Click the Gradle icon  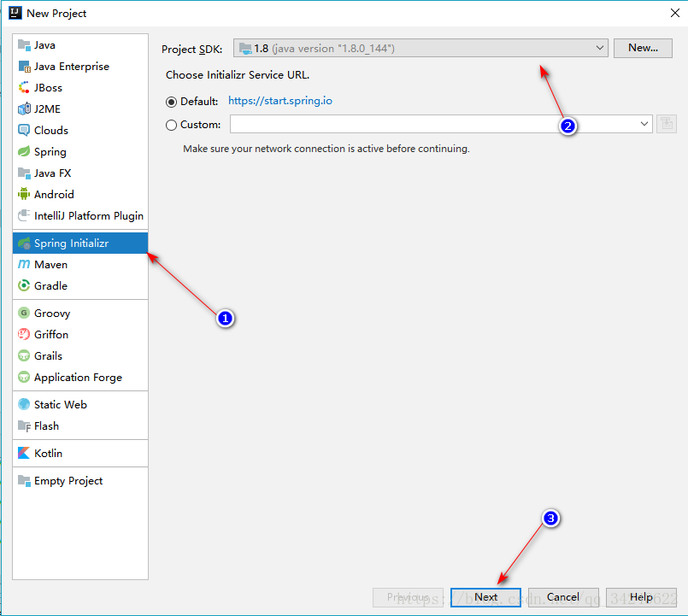[24, 285]
